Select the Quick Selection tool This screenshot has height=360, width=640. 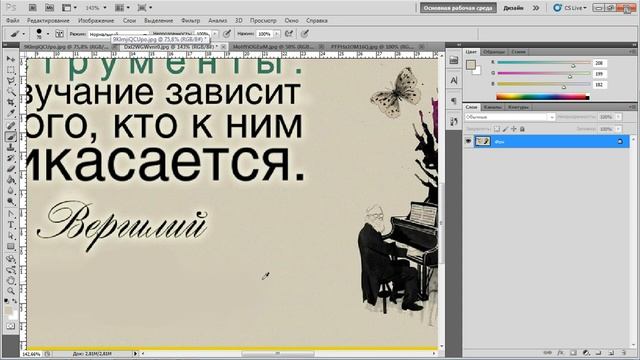pyautogui.click(x=11, y=92)
